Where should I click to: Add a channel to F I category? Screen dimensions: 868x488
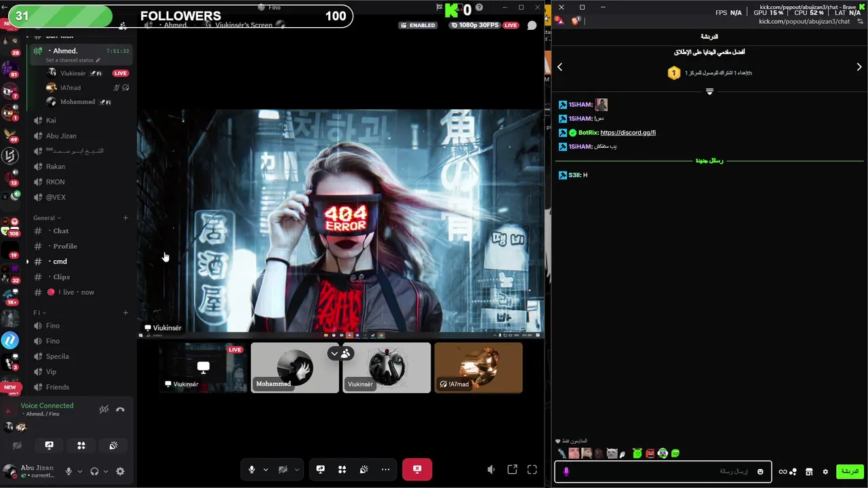click(x=125, y=312)
